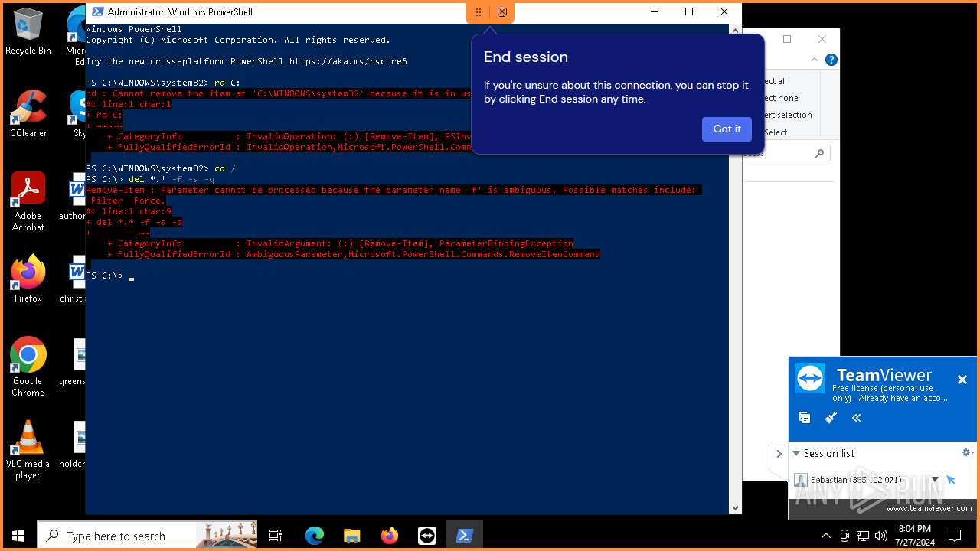Click the PowerShell taskbar icon
This screenshot has width=980, height=551.
coord(464,536)
